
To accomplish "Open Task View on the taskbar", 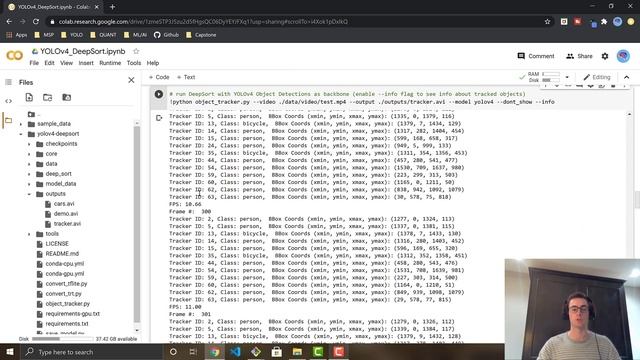I will point(193,351).
